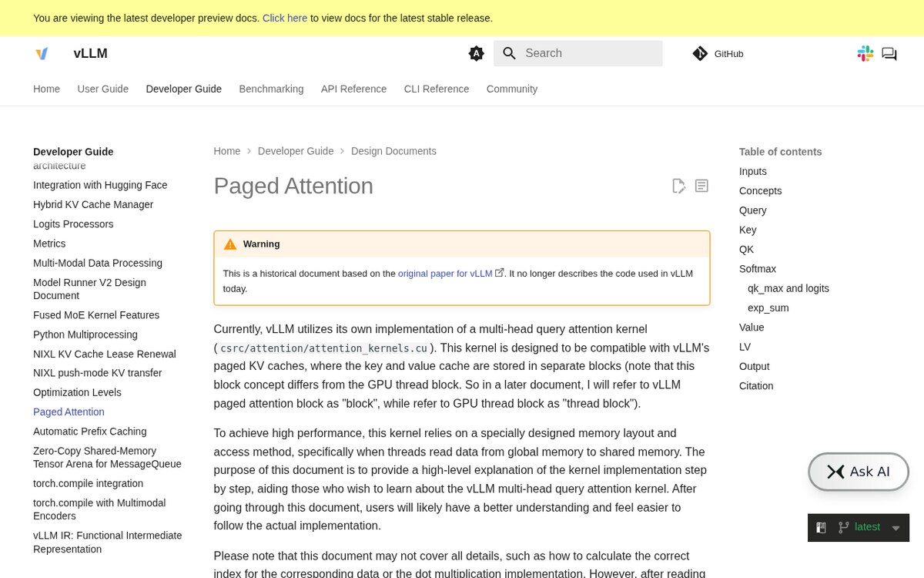Jump to Output section
The height and width of the screenshot is (578, 924).
(x=755, y=366)
